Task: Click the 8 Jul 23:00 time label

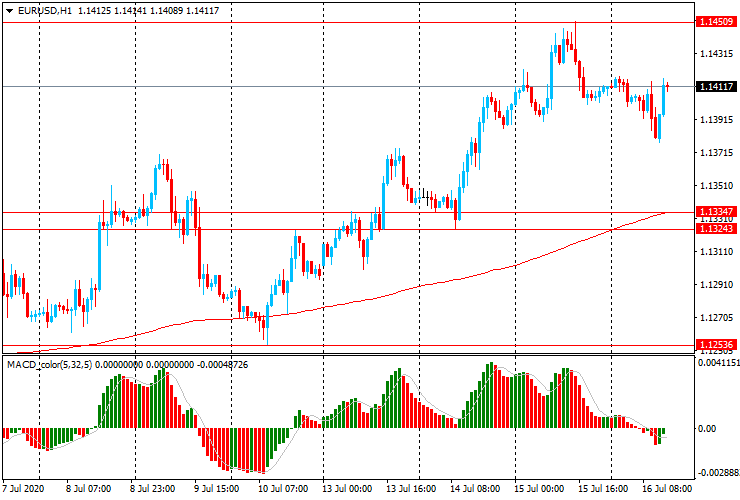Action: [152, 488]
